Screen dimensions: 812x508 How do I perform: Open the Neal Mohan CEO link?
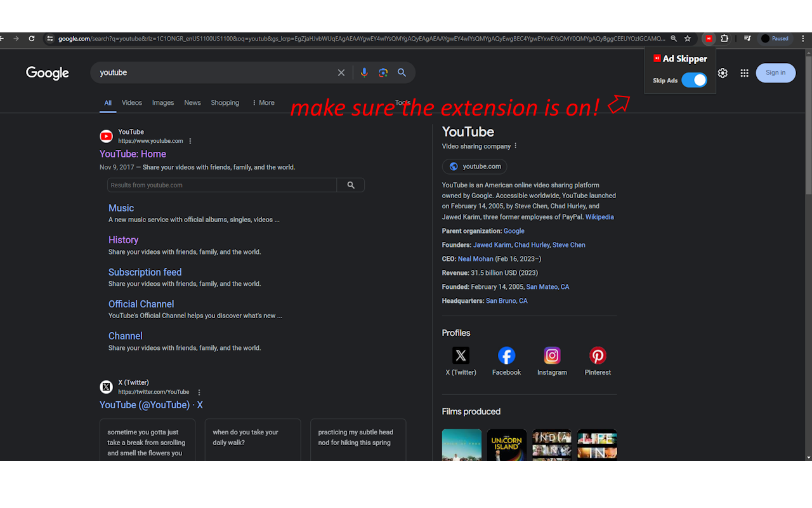tap(475, 259)
